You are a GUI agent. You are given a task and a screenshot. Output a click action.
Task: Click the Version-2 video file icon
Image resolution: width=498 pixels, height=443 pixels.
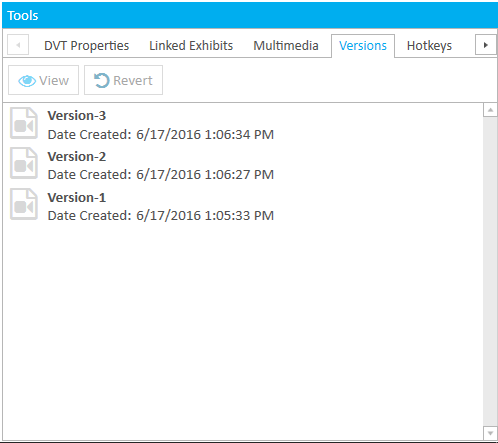tap(24, 163)
